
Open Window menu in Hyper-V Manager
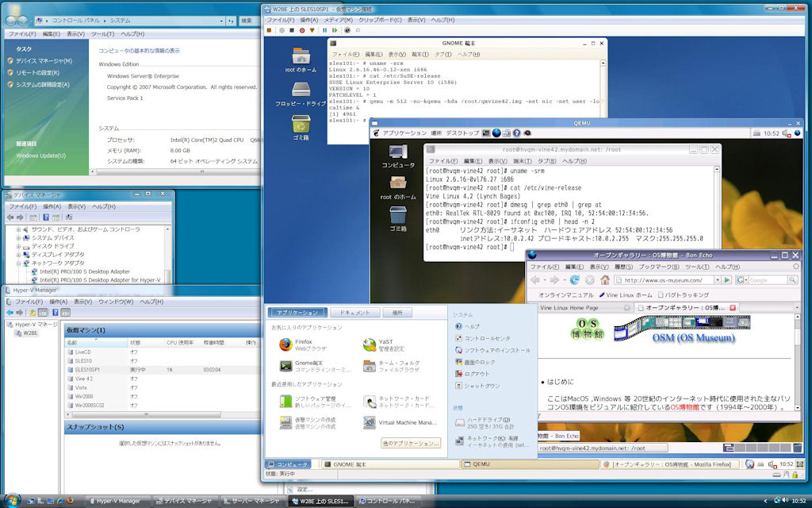click(x=116, y=302)
